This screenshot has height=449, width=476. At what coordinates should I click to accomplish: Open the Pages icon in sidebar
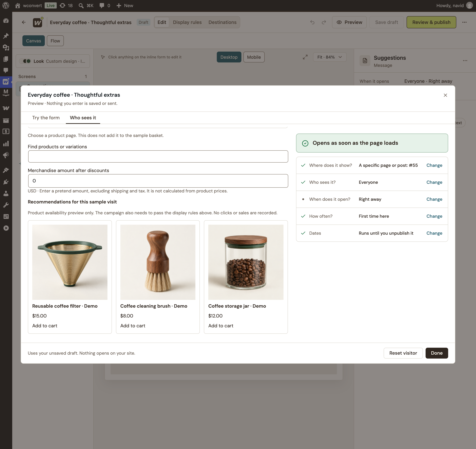6,59
